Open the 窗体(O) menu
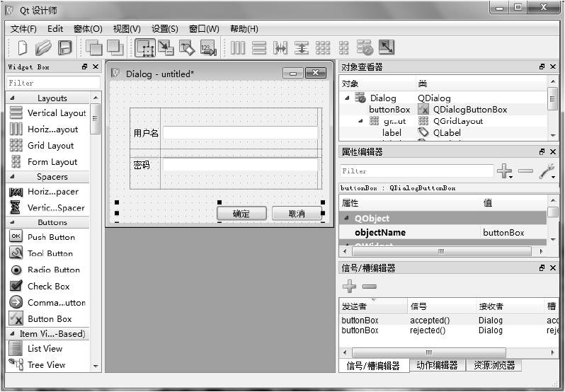This screenshot has height=392, width=565. [88, 29]
